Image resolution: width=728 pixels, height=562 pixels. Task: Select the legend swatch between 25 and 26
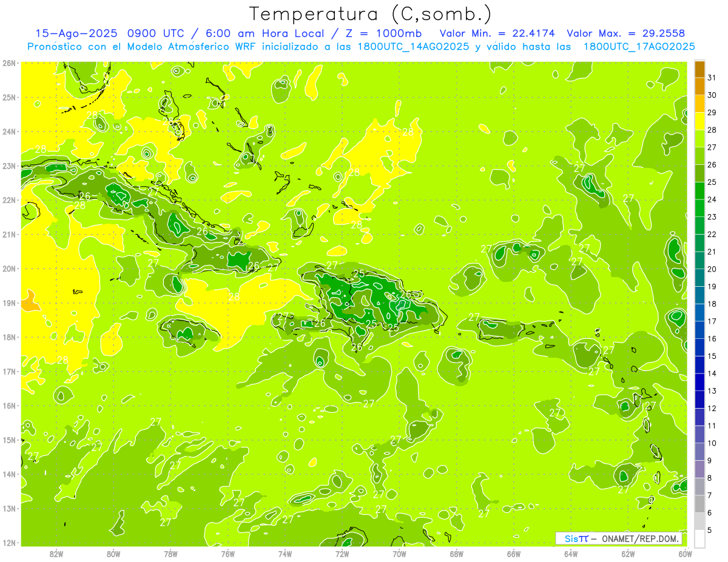click(699, 173)
